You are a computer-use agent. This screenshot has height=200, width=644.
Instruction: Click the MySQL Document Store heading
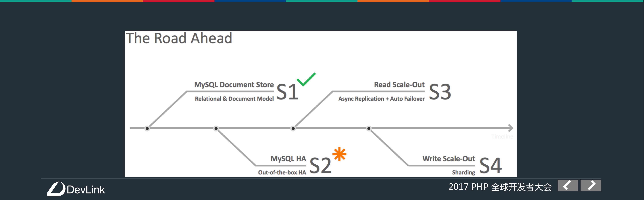(x=234, y=85)
